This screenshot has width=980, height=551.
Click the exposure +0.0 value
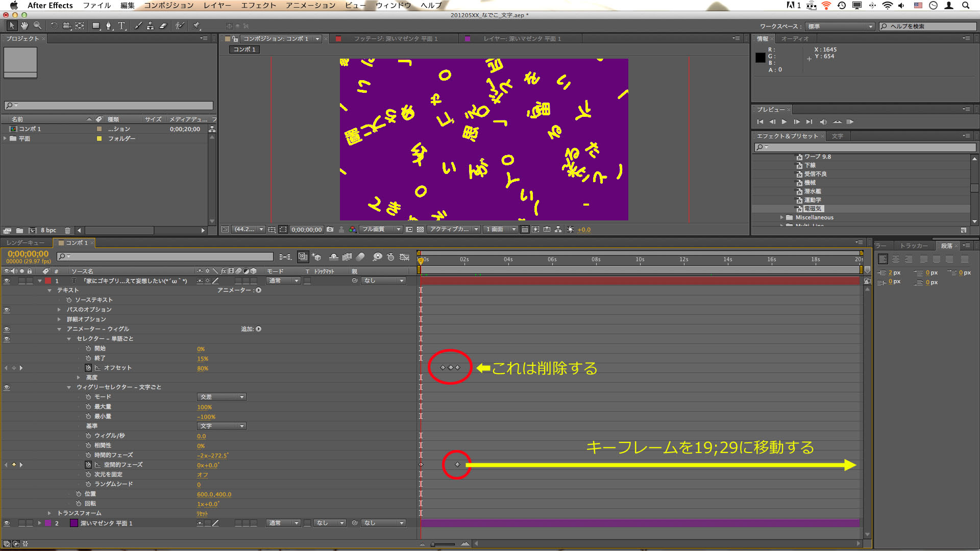(584, 230)
